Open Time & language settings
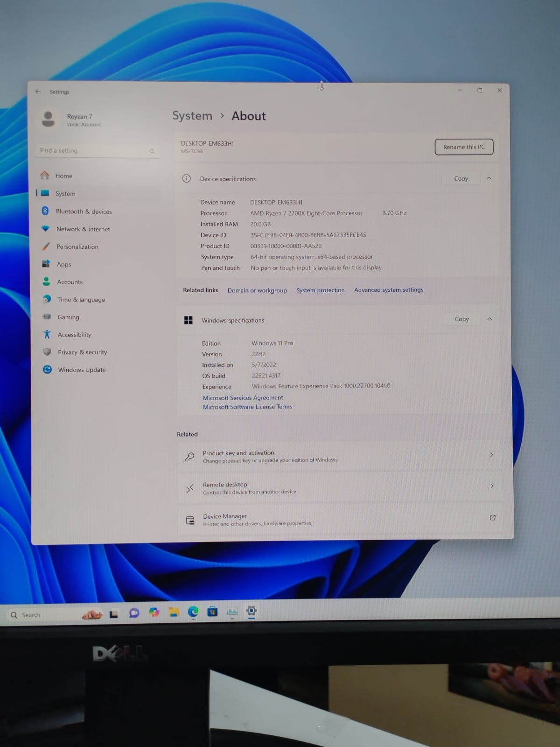The width and height of the screenshot is (560, 747). click(99, 299)
